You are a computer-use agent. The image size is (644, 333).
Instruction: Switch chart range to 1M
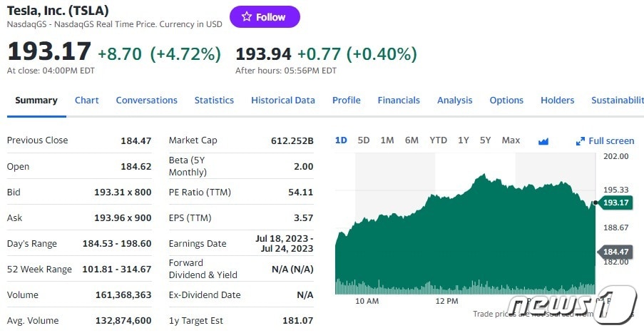(x=387, y=140)
